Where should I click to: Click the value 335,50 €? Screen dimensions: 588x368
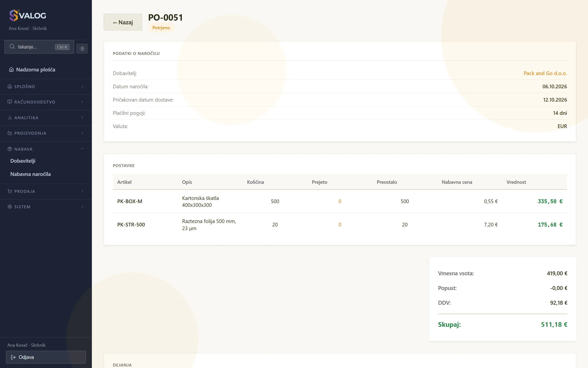coord(550,201)
